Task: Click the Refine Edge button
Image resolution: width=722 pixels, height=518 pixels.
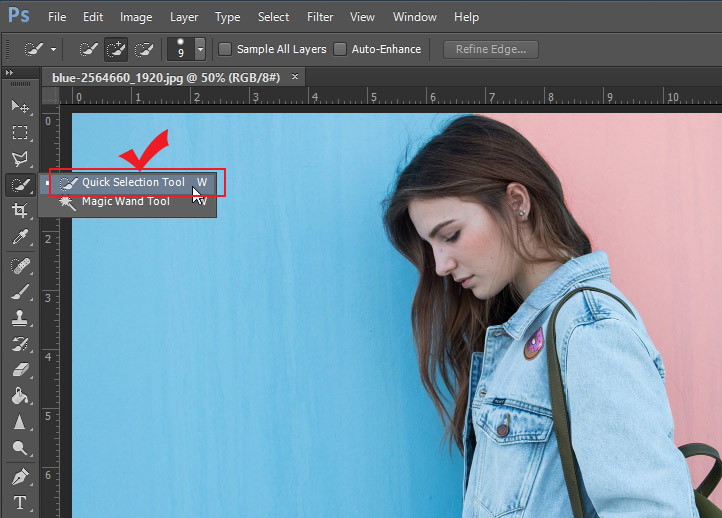Action: pyautogui.click(x=491, y=49)
